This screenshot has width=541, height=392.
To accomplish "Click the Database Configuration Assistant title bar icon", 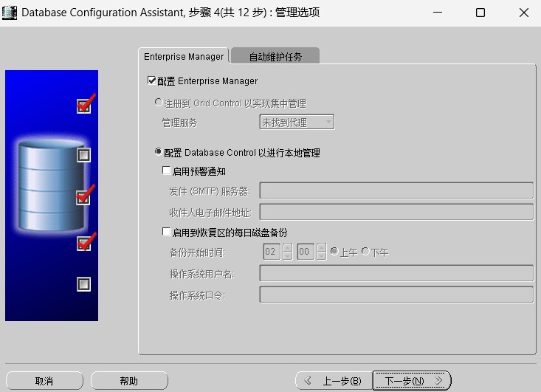I will (x=9, y=13).
